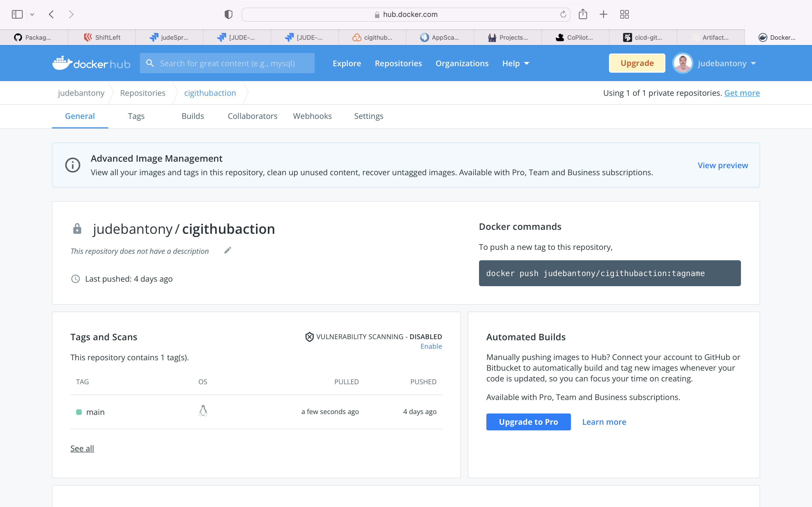Open the Settings tab
Image resolution: width=812 pixels, height=507 pixels.
(x=369, y=116)
